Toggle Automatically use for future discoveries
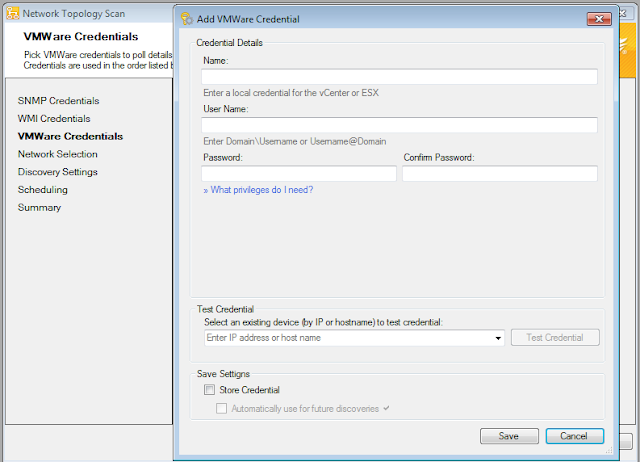 pos(223,408)
